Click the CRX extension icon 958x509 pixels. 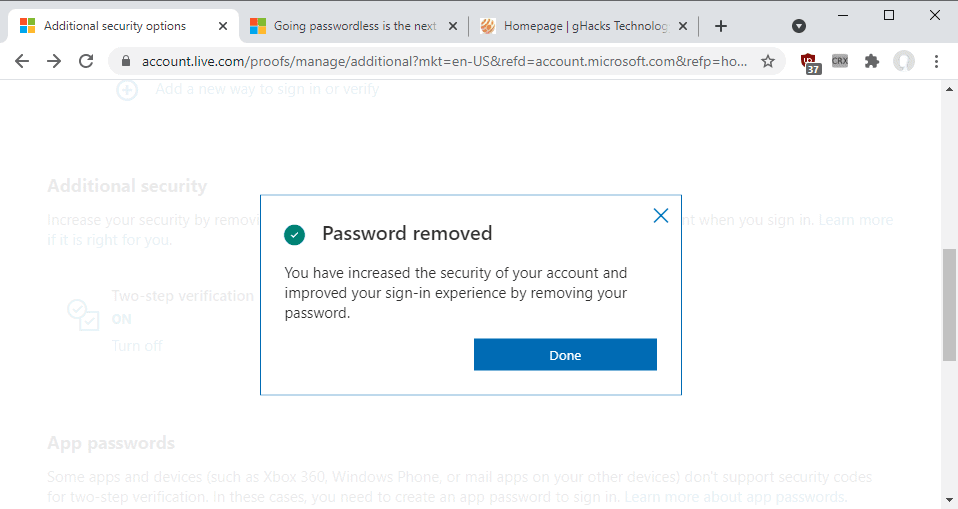point(840,61)
